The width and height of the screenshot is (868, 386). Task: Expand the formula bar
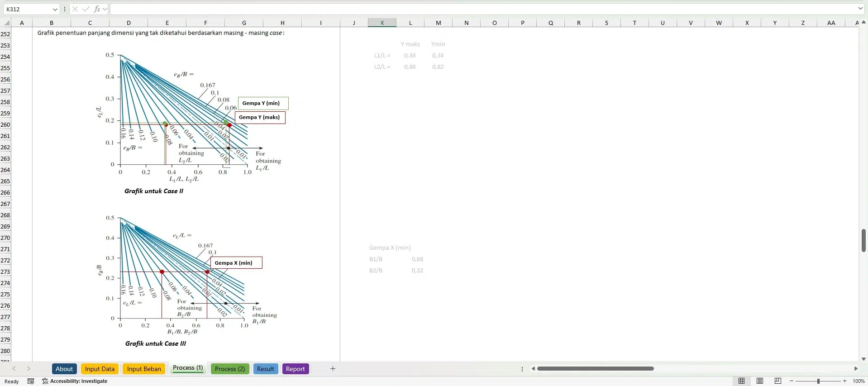(860, 9)
